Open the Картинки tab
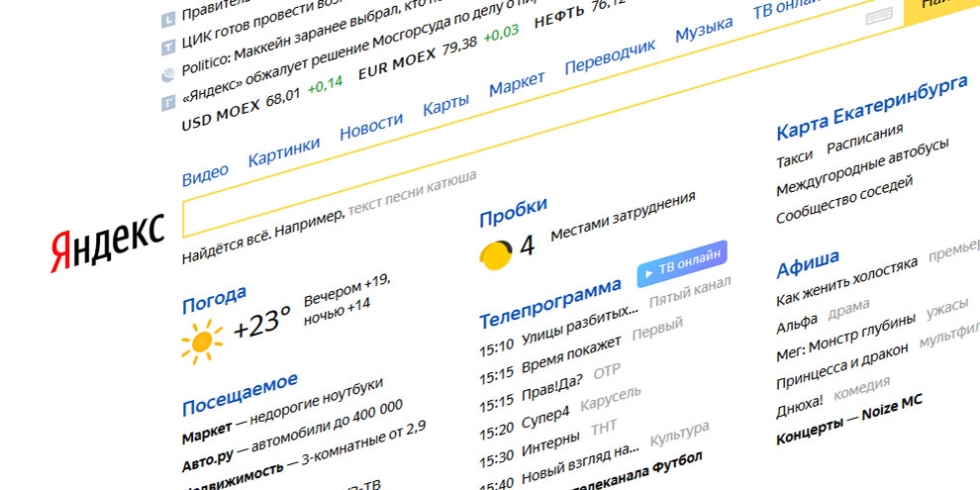 (284, 151)
